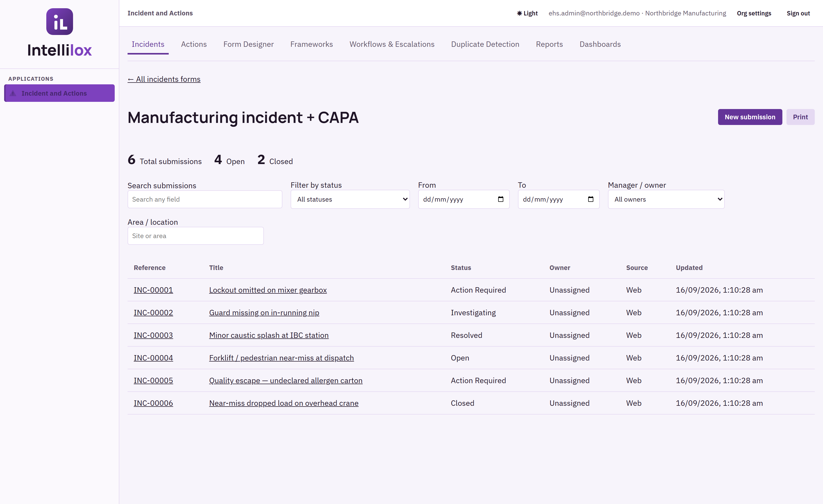Open reference INC-00001
The width and height of the screenshot is (823, 504).
tap(153, 290)
